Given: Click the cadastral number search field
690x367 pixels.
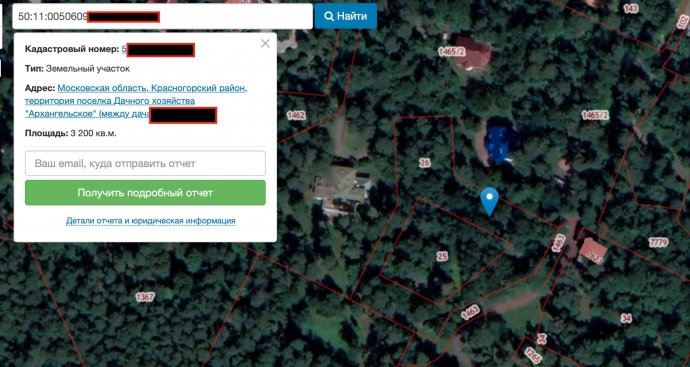Looking at the screenshot, I should pos(162,17).
